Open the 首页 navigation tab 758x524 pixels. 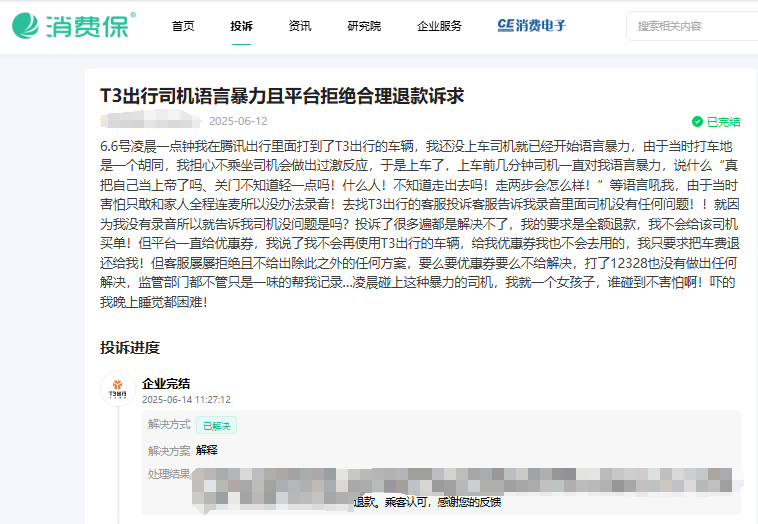[183, 26]
